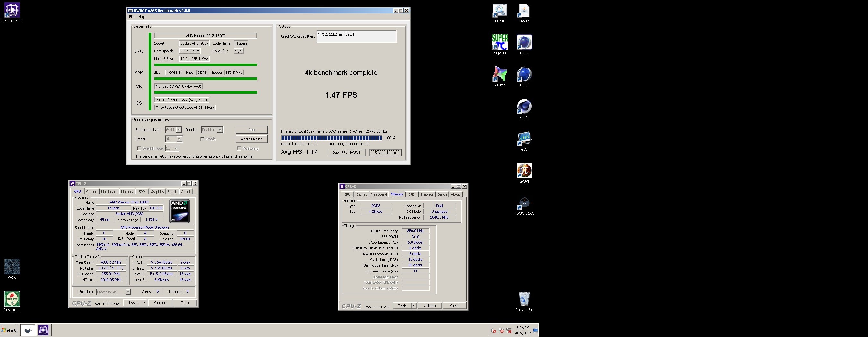Open the PiFast desktop shortcut
The image size is (868, 337).
point(499,13)
